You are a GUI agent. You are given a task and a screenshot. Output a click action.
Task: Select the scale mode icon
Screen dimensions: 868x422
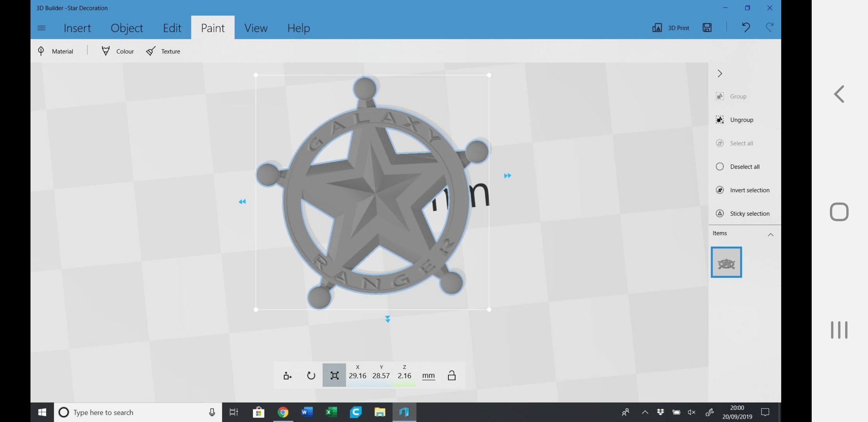pyautogui.click(x=334, y=375)
